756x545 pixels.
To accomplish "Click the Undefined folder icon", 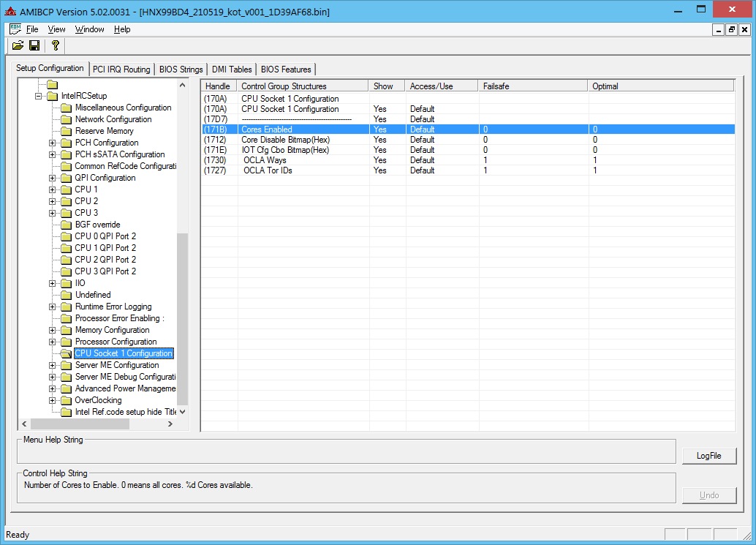I will click(x=67, y=295).
